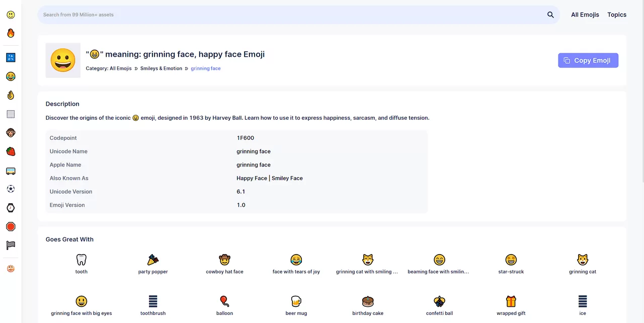644x323 pixels.
Task: Select the beer mug emoji
Action: 296,301
